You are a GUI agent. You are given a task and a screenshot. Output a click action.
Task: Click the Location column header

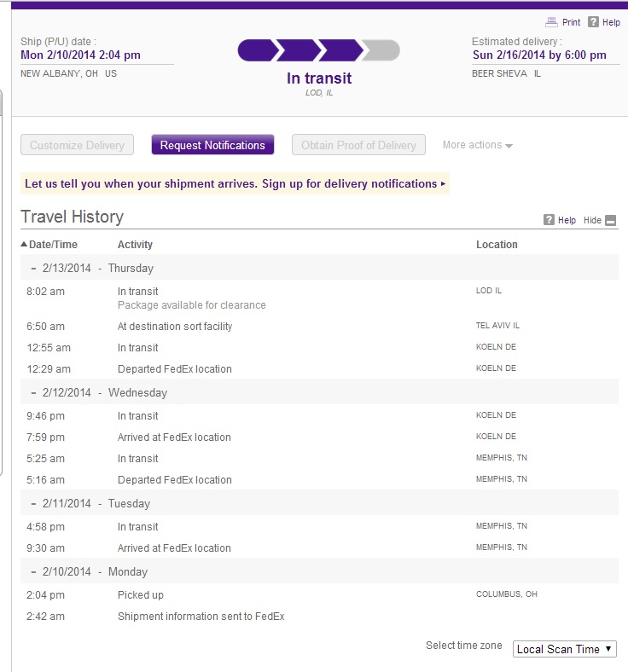497,245
